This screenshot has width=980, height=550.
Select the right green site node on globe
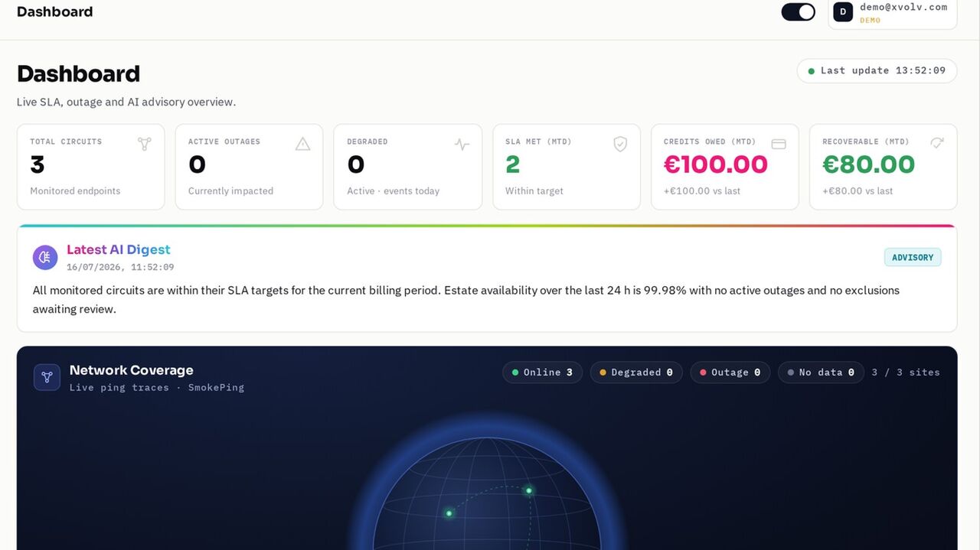coord(528,490)
